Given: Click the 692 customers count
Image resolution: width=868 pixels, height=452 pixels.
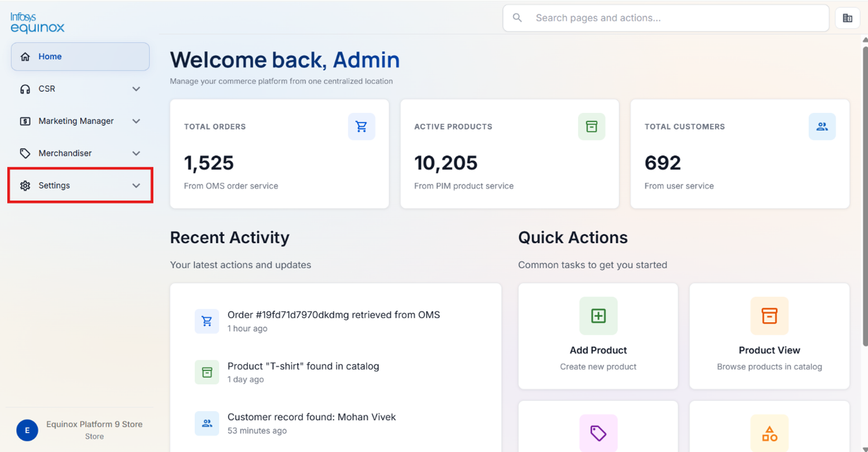Looking at the screenshot, I should tap(663, 163).
